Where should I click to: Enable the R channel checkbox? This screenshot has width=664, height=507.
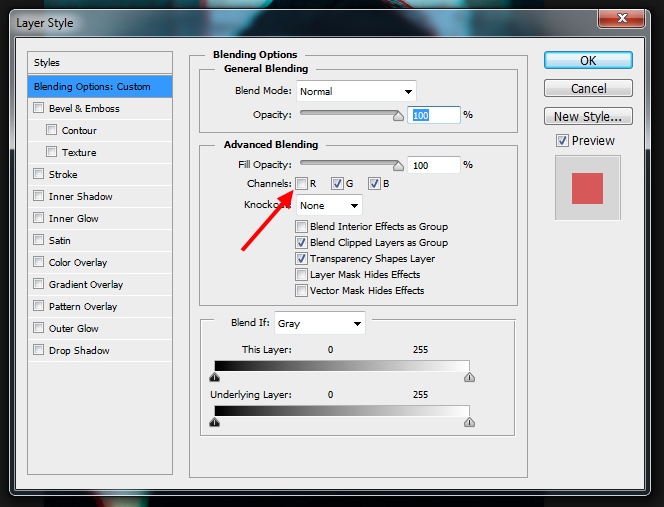[x=301, y=184]
